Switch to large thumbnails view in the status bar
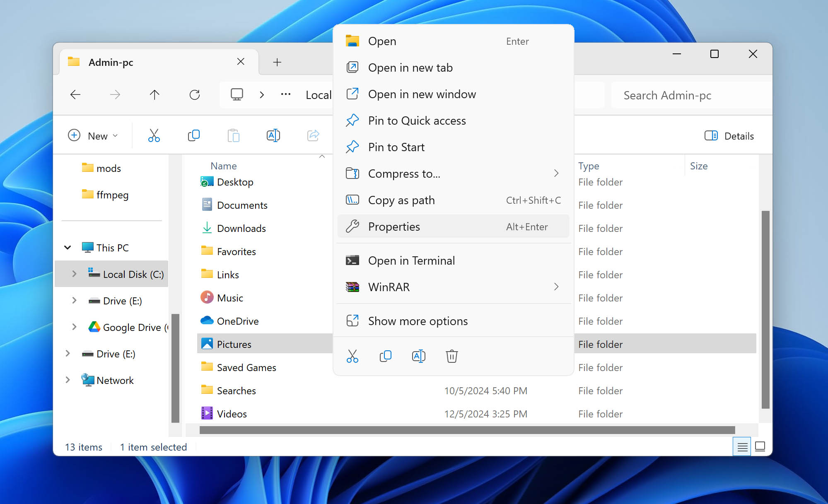The height and width of the screenshot is (504, 828). point(760,447)
